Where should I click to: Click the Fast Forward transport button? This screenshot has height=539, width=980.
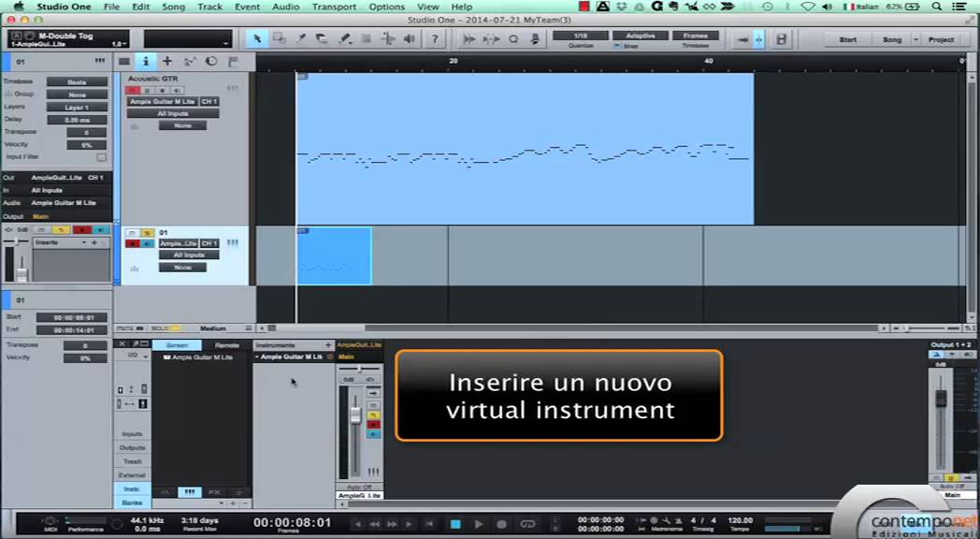click(x=392, y=524)
